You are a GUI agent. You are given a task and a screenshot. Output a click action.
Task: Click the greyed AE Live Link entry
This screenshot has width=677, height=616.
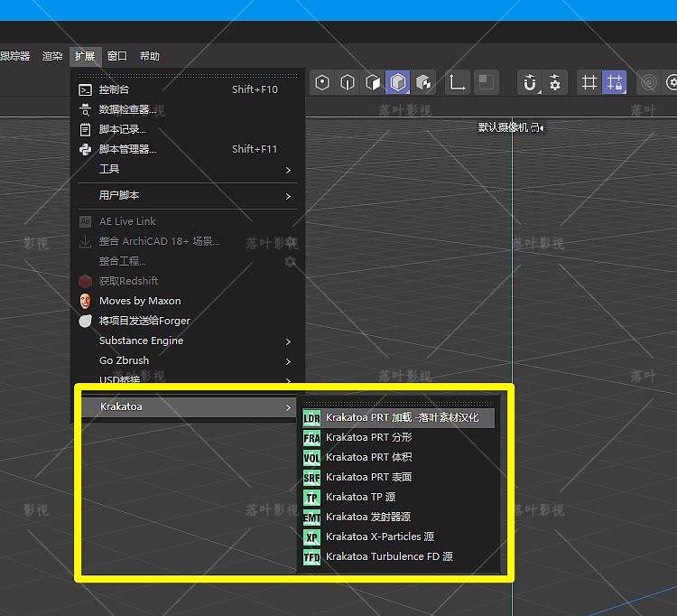coord(188,221)
